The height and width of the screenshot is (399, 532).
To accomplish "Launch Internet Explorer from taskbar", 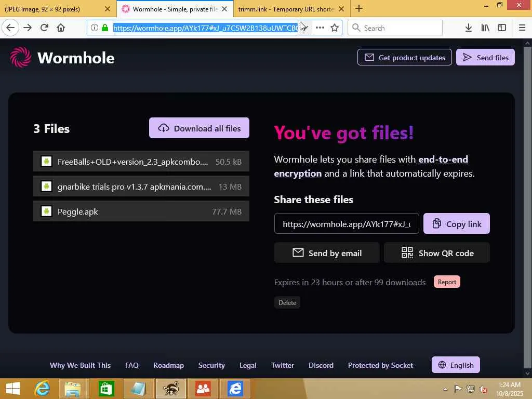I will (x=42, y=389).
